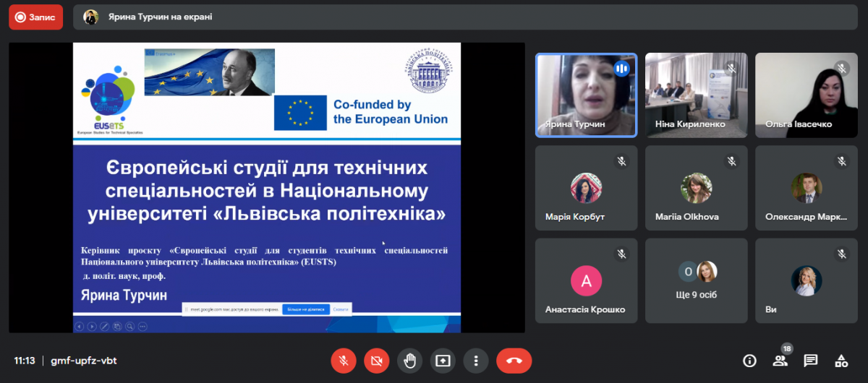Open meeting details info icon
This screenshot has height=383, width=868.
pos(750,361)
